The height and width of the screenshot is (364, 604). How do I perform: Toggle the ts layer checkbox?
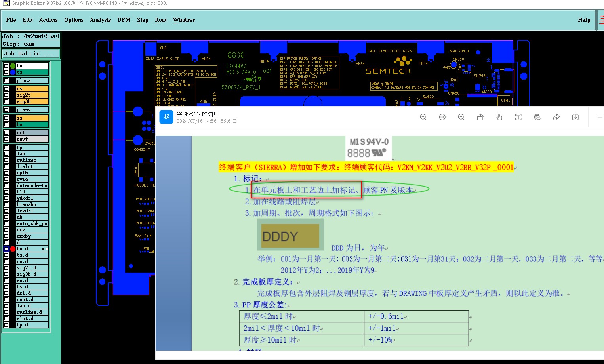[6, 72]
